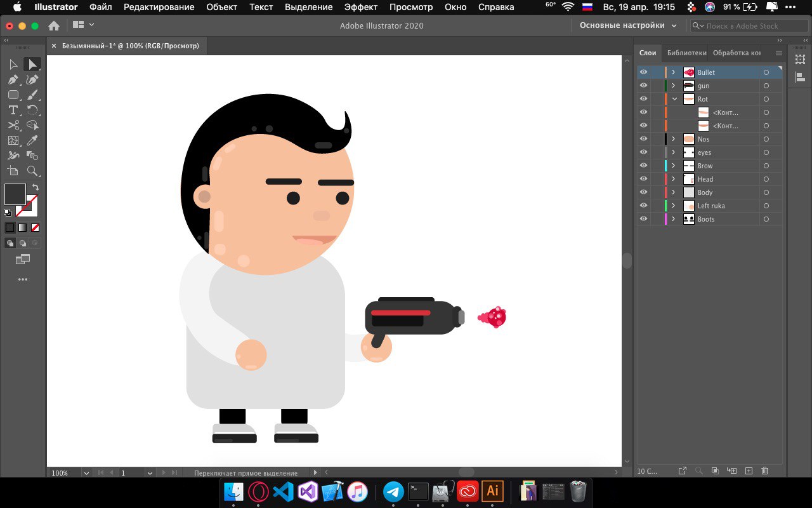This screenshot has width=812, height=508.
Task: Toggle visibility of the Head layer
Action: 643,179
